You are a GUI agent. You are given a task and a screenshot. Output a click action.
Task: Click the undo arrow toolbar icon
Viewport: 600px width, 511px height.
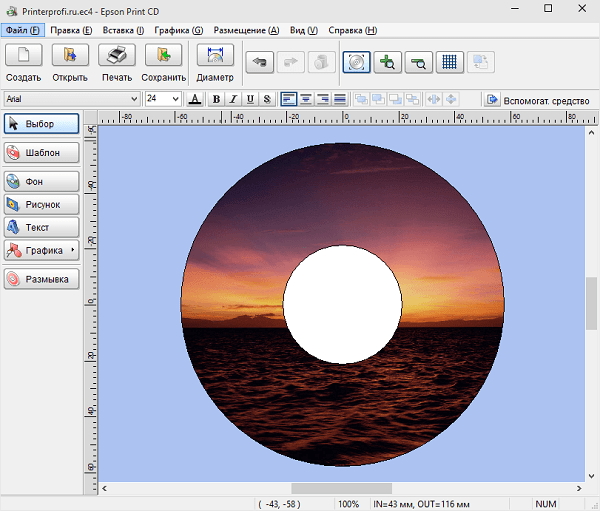(x=260, y=62)
